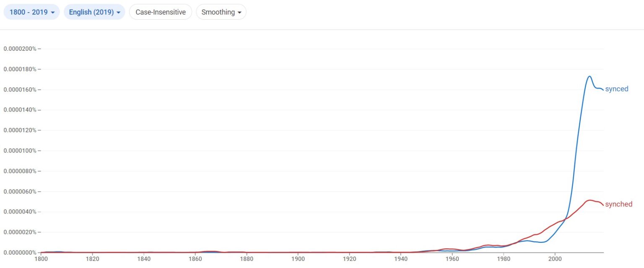Click the peak of the synced curve
The height and width of the screenshot is (268, 644).
click(589, 76)
